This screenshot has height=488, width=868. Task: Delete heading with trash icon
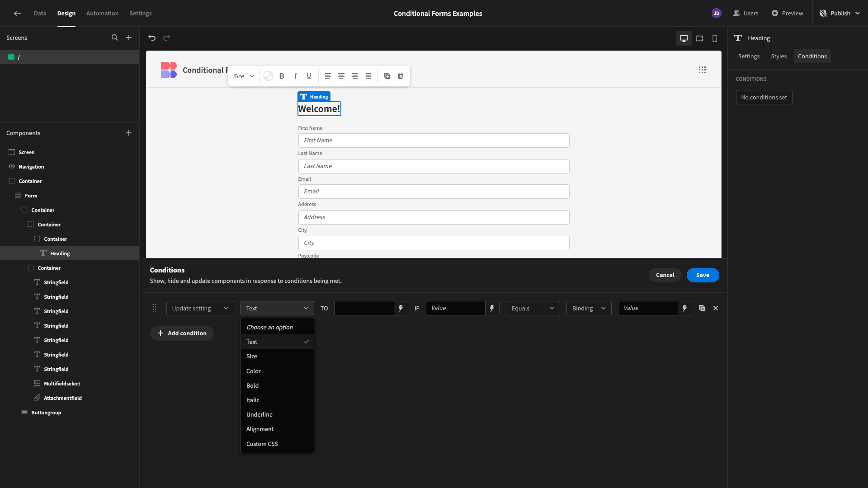[401, 76]
